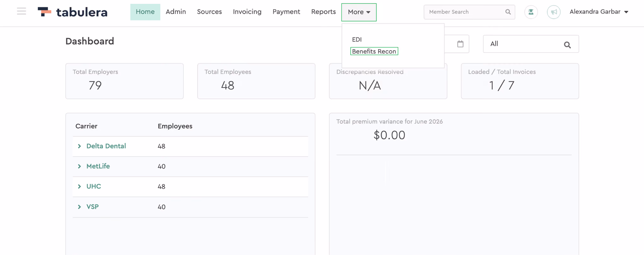
Task: Click the search icon in the All filter
Action: [x=567, y=45]
